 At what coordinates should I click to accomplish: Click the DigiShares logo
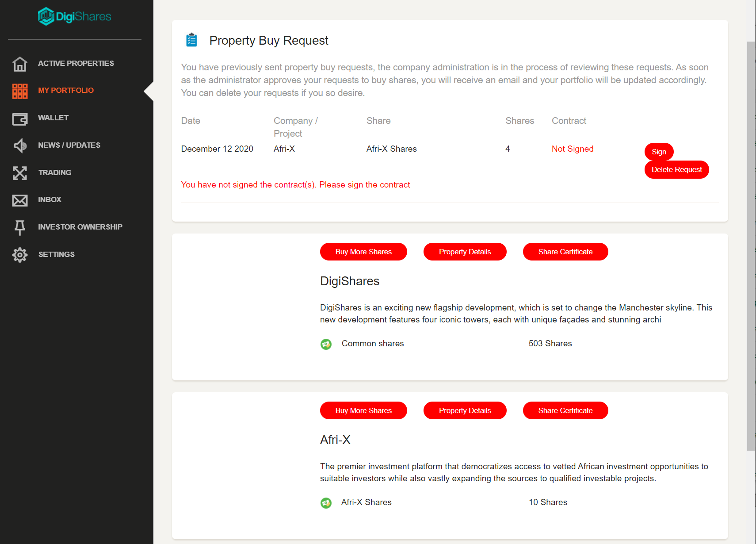click(x=74, y=17)
